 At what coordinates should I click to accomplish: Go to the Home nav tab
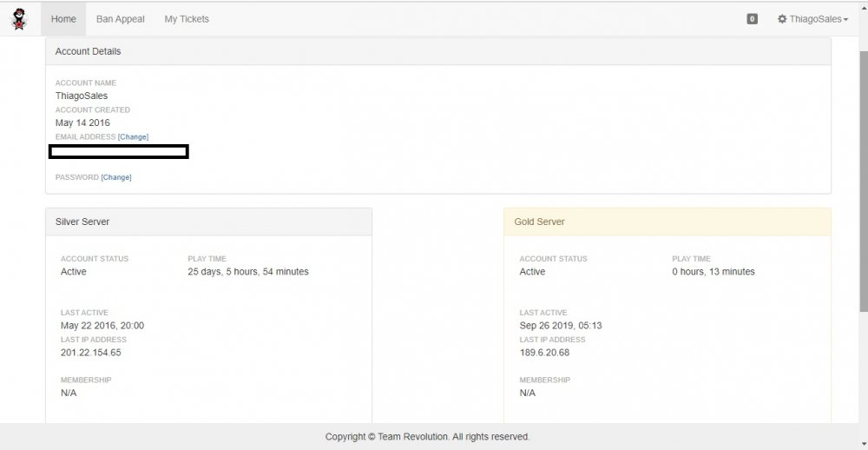coord(63,19)
